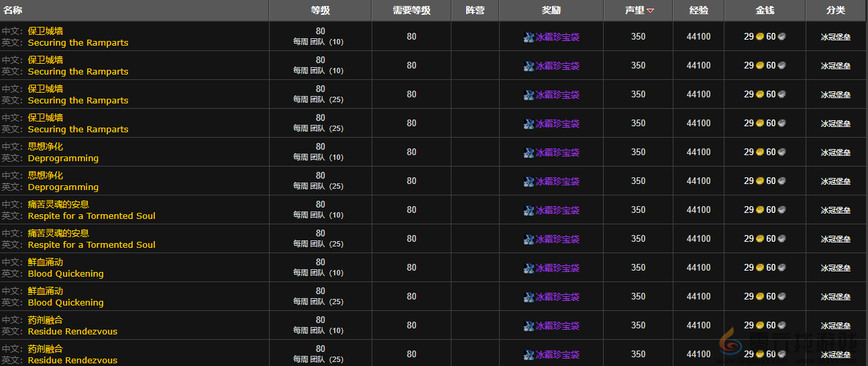
Task: Click reward bag icon for Blood Quickening 10-man
Action: 529,269
